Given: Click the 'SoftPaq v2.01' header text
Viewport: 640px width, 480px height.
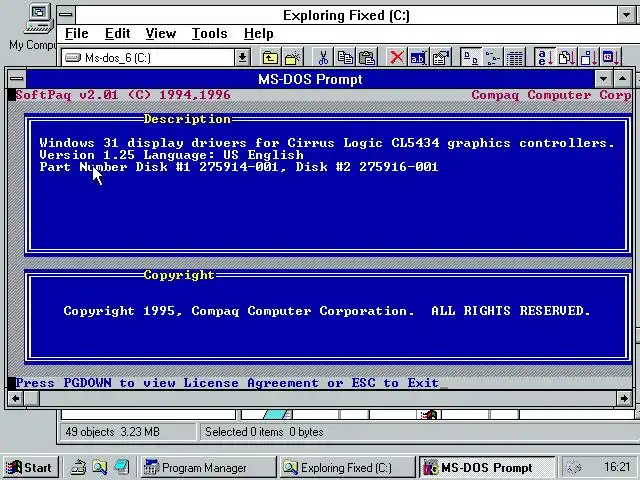Looking at the screenshot, I should coord(67,95).
